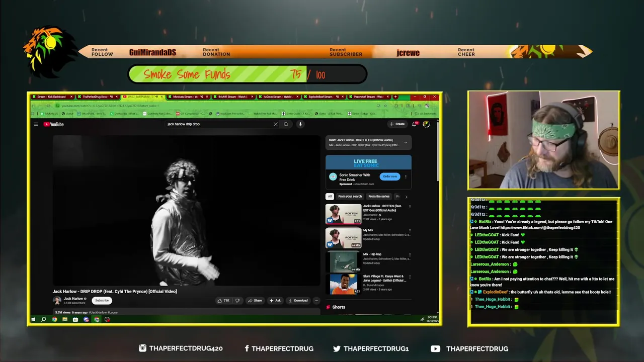Open options menu for Mix - Hip-hop
This screenshot has height=362, width=644.
point(410,255)
